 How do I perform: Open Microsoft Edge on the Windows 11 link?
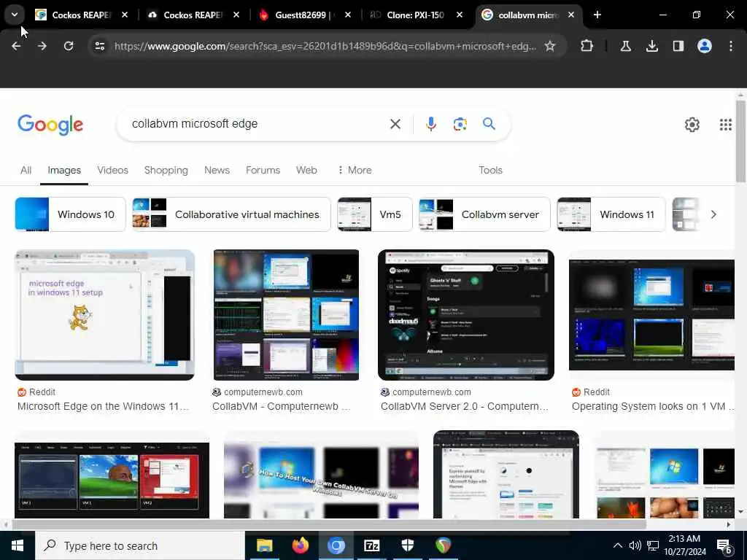click(103, 406)
